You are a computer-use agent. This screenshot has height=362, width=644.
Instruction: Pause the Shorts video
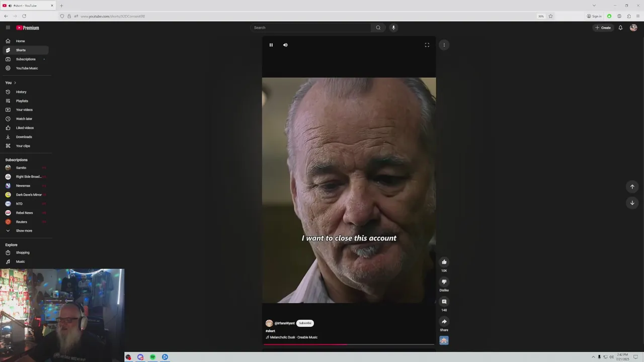coord(271,45)
